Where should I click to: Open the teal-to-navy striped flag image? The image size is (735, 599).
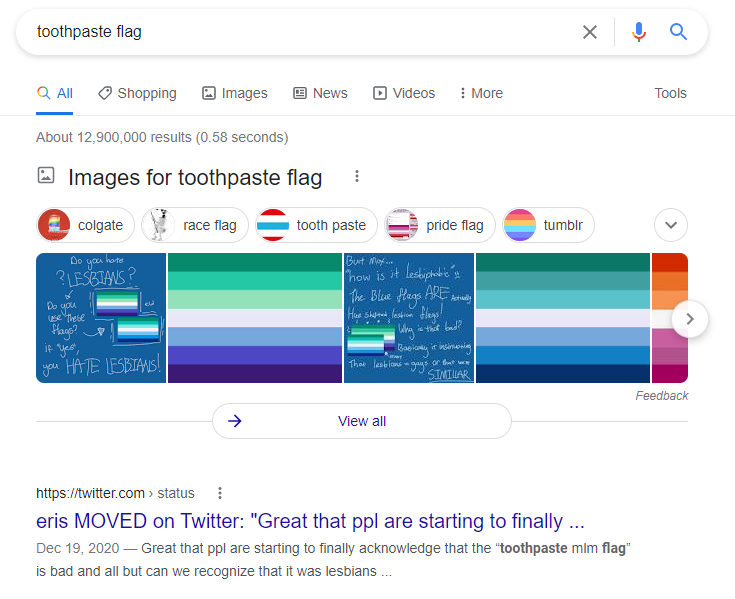(562, 318)
